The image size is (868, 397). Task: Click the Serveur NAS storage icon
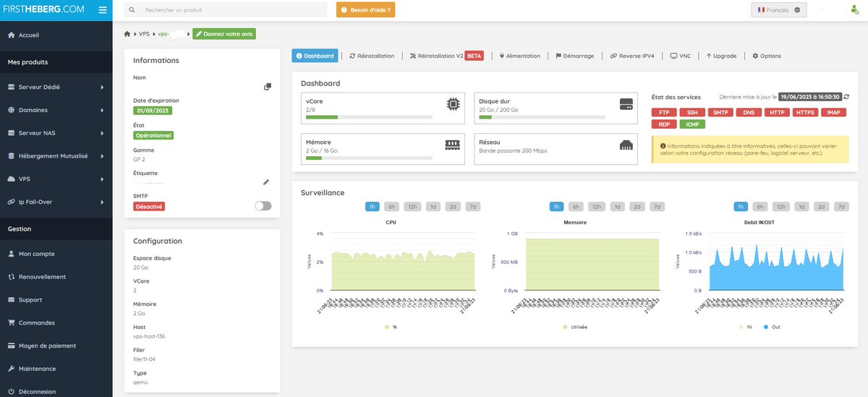(x=11, y=133)
